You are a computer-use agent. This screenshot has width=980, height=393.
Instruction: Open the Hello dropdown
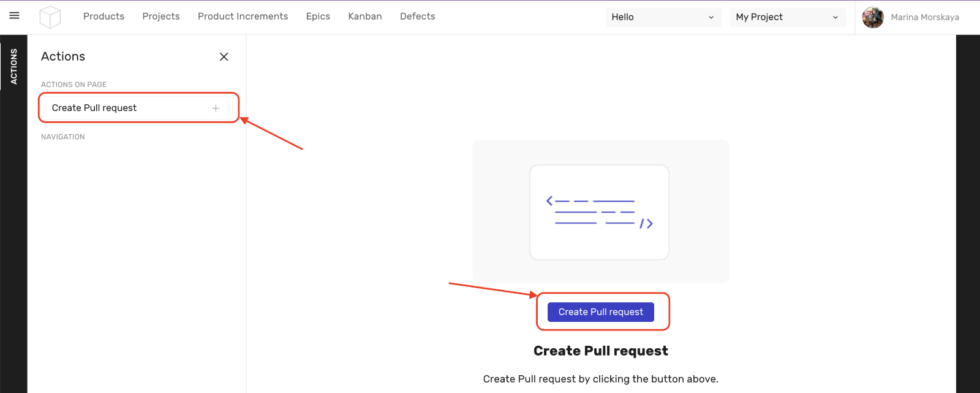663,17
